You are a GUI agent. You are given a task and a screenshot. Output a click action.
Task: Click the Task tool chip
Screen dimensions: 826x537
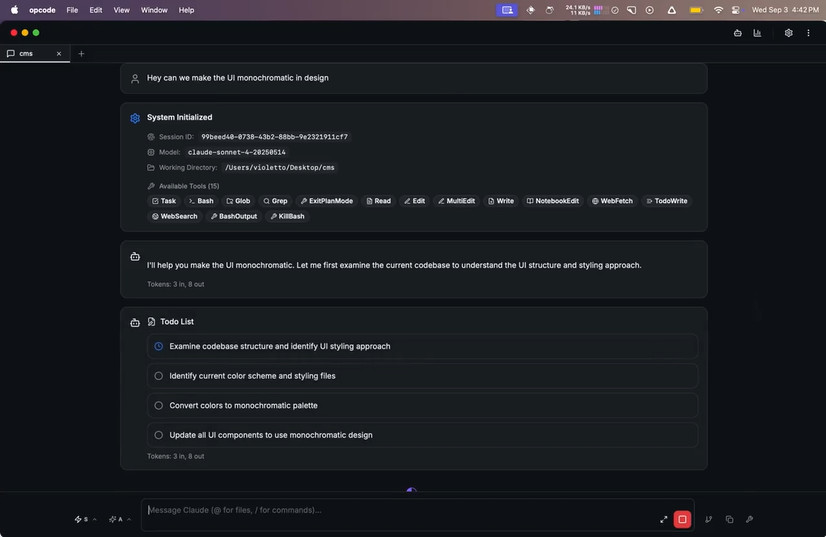pyautogui.click(x=164, y=201)
